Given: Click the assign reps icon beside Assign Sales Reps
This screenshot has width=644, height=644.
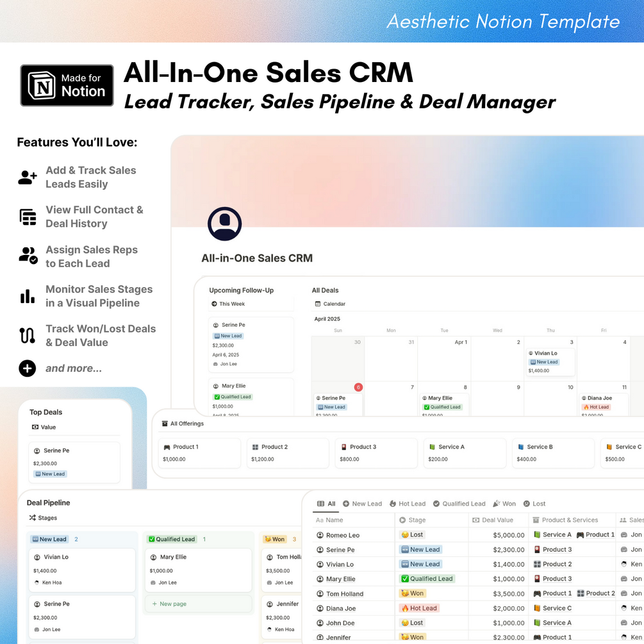Looking at the screenshot, I should tap(28, 256).
